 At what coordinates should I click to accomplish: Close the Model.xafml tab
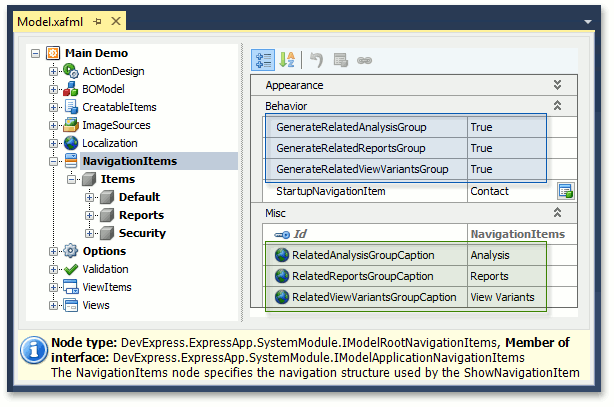[x=116, y=21]
